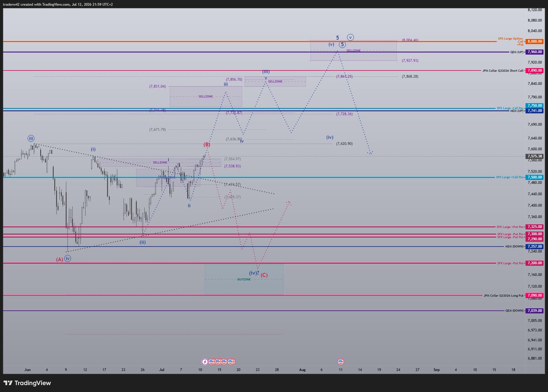The image size is (548, 392).
Task: Click the 8,120.00 price scale value
Action: (x=535, y=10)
